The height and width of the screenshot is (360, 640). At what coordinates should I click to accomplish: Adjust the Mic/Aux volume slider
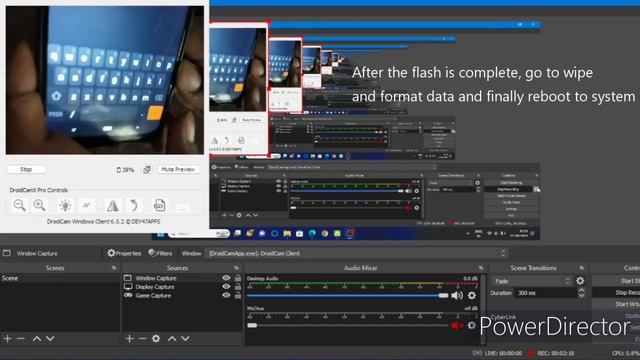(347, 325)
